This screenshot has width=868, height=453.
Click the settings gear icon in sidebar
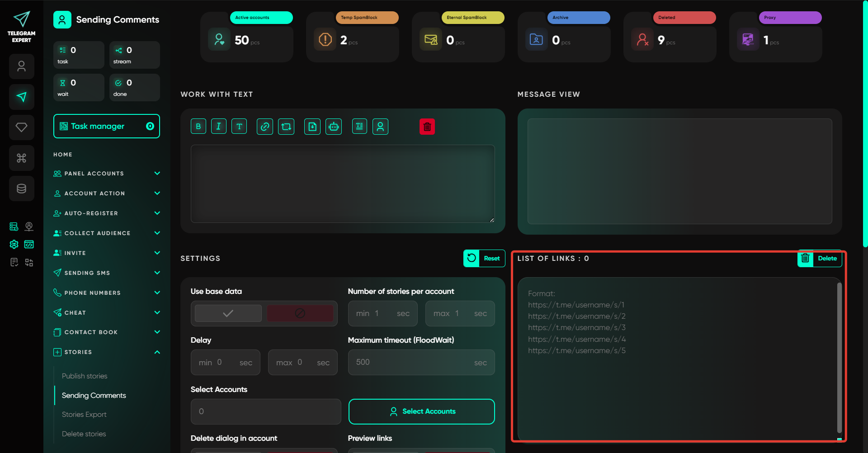pos(14,245)
